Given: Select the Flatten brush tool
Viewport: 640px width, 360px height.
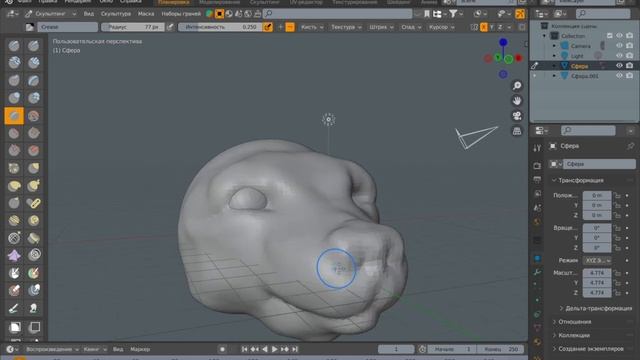Looking at the screenshot, I should click(14, 133).
